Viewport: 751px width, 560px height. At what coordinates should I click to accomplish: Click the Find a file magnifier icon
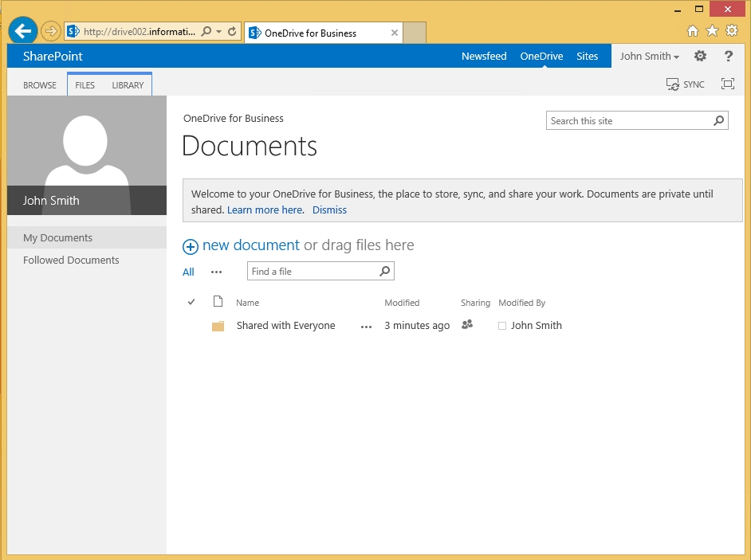(x=384, y=272)
